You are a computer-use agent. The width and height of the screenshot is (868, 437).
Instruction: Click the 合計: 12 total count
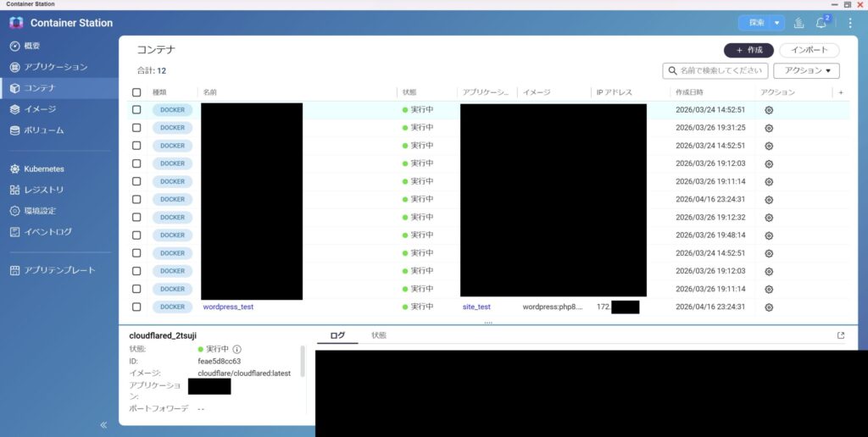[x=152, y=71]
